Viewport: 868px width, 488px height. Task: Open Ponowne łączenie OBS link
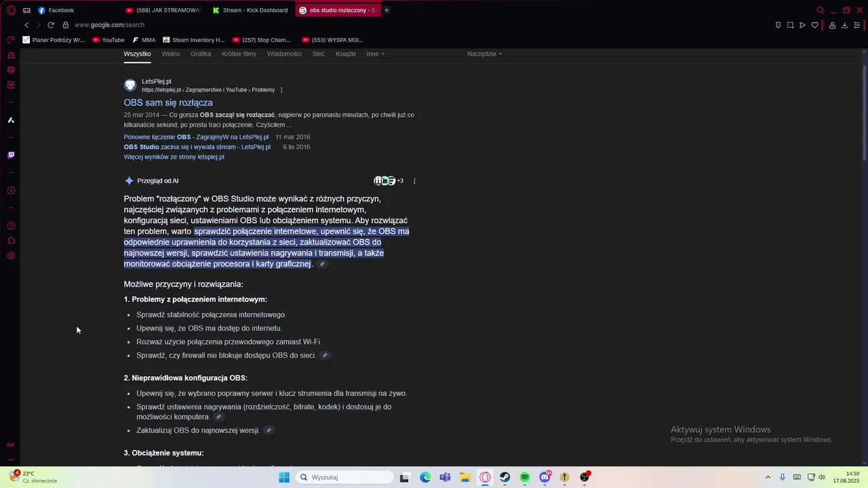(x=196, y=137)
